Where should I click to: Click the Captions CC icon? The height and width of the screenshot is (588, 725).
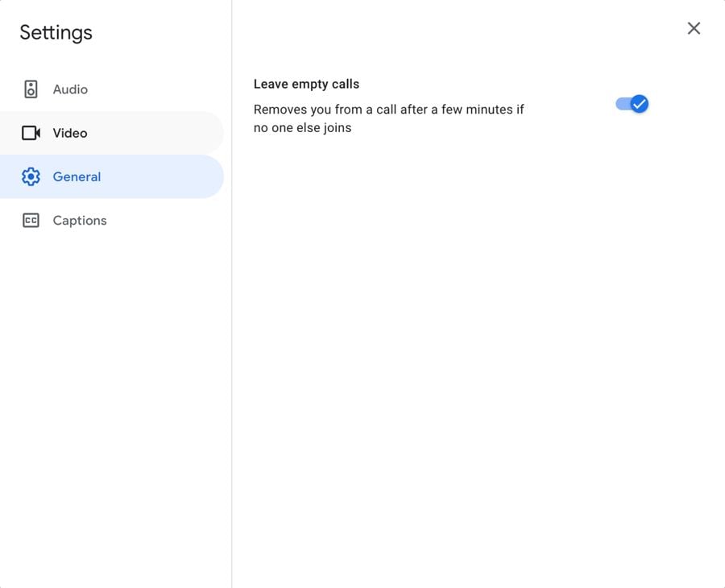[31, 220]
